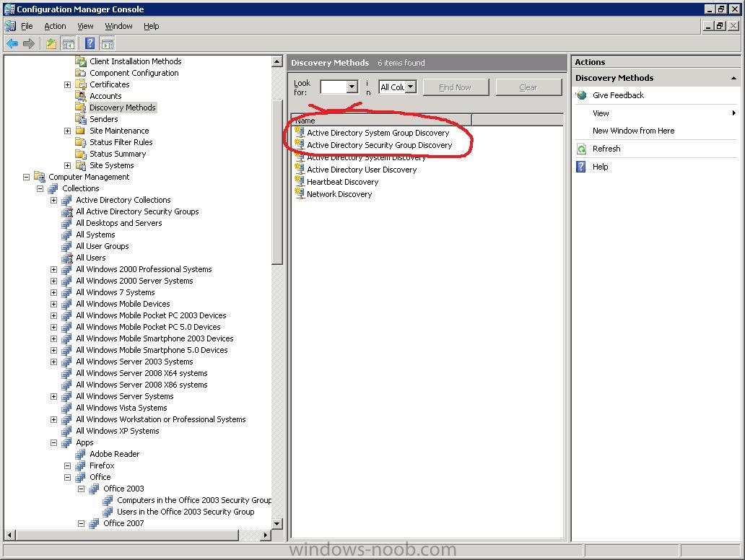
Task: Click the tree vertical scrollbar thumb
Action: tap(277, 182)
